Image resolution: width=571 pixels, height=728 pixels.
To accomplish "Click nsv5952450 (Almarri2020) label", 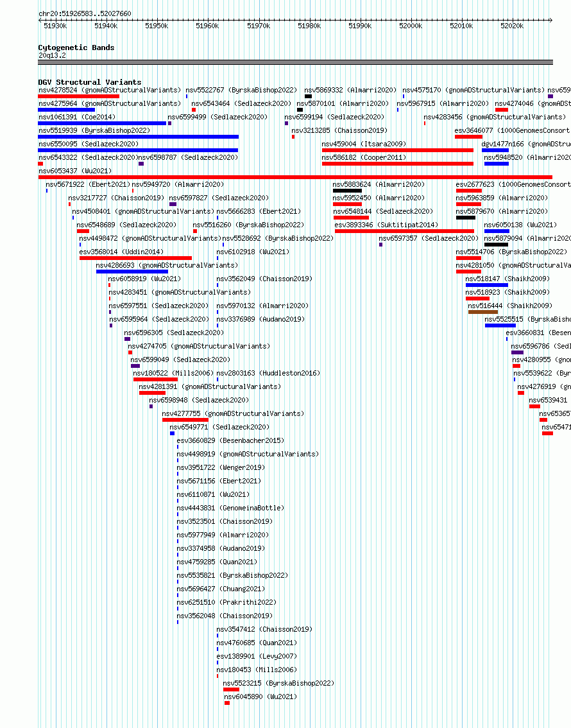I will [379, 198].
